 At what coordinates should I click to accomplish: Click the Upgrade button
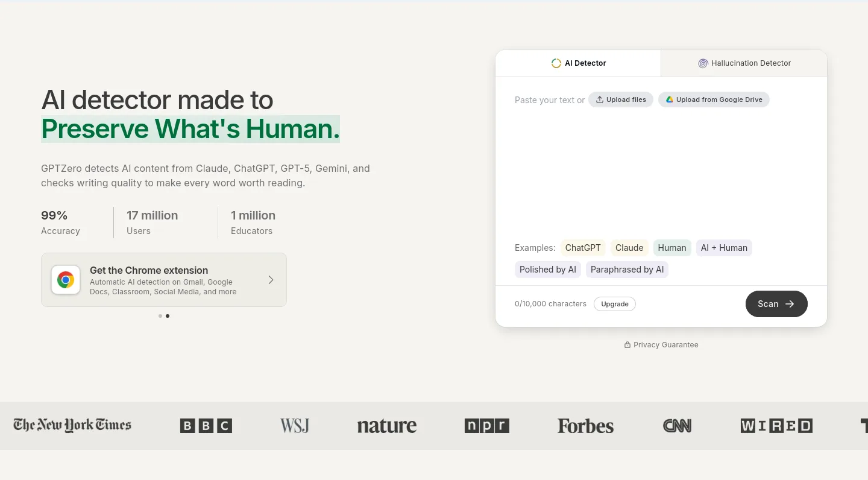[615, 304]
